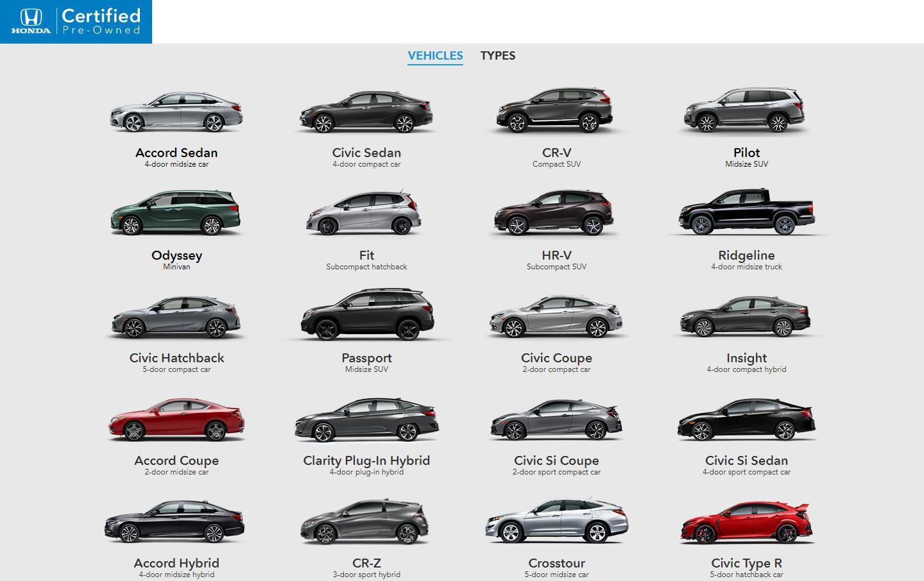The width and height of the screenshot is (924, 581).
Task: Select the Insight hybrid car image
Action: pos(746,317)
